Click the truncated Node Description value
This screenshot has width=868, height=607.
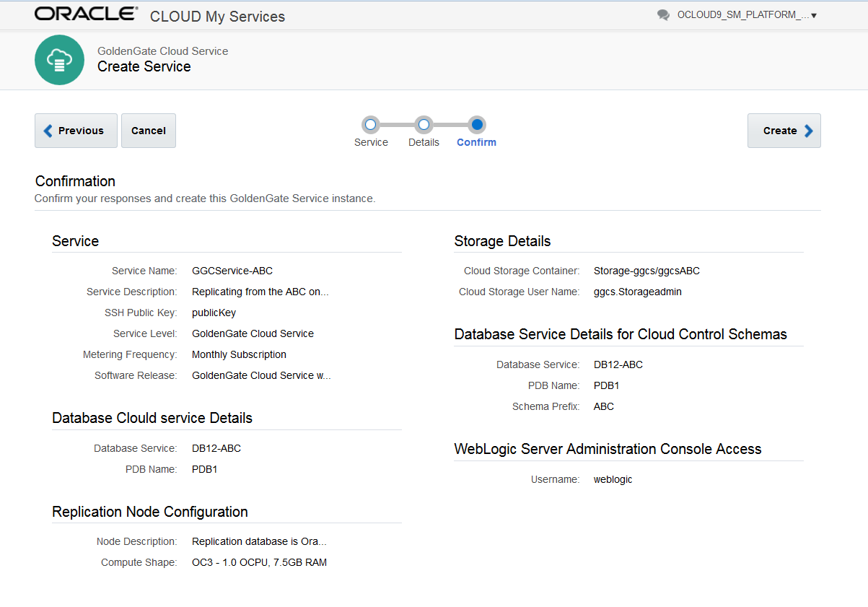pos(259,541)
